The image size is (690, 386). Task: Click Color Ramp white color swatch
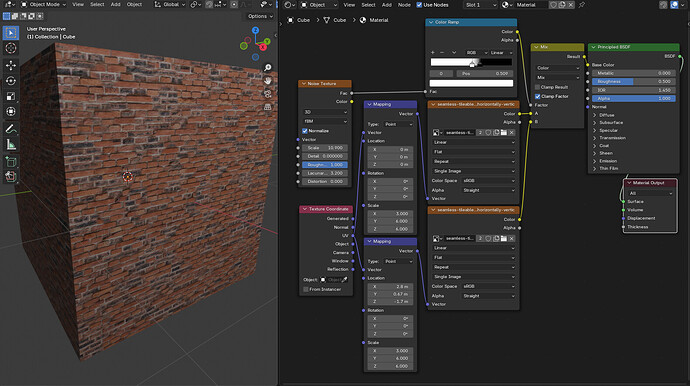(471, 83)
